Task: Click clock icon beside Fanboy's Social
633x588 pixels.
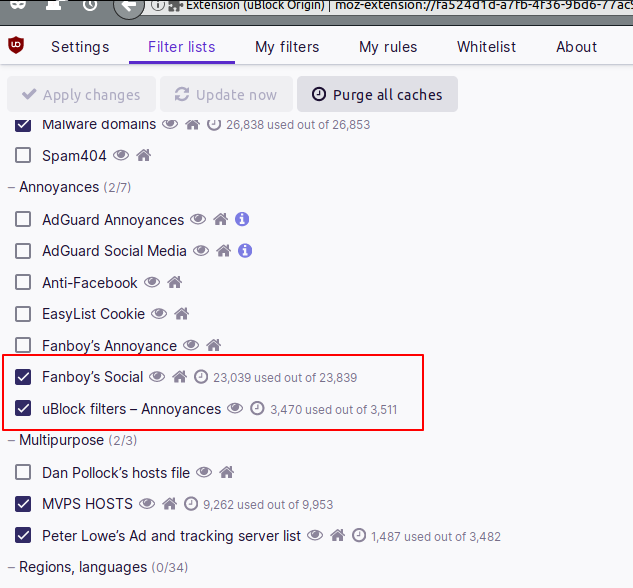Action: [x=201, y=377]
